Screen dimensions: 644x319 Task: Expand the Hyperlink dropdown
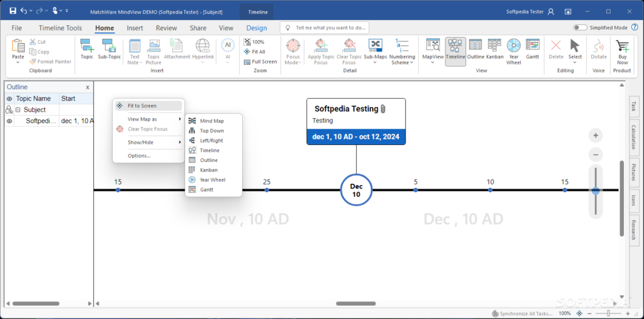click(x=203, y=63)
